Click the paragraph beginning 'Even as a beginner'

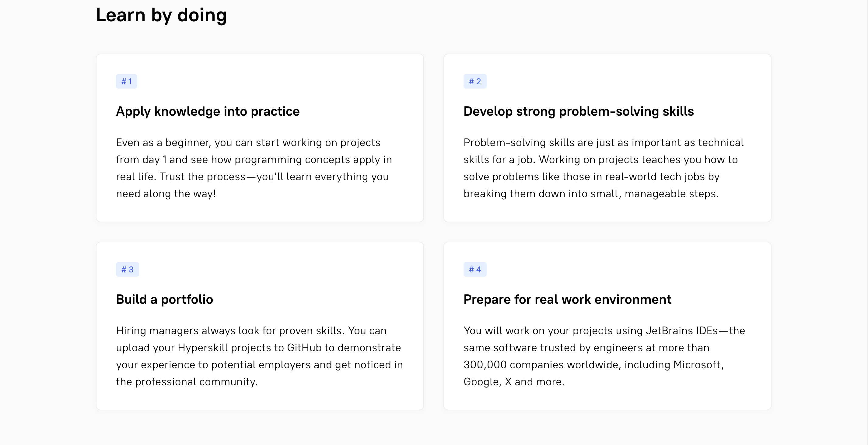pyautogui.click(x=254, y=168)
